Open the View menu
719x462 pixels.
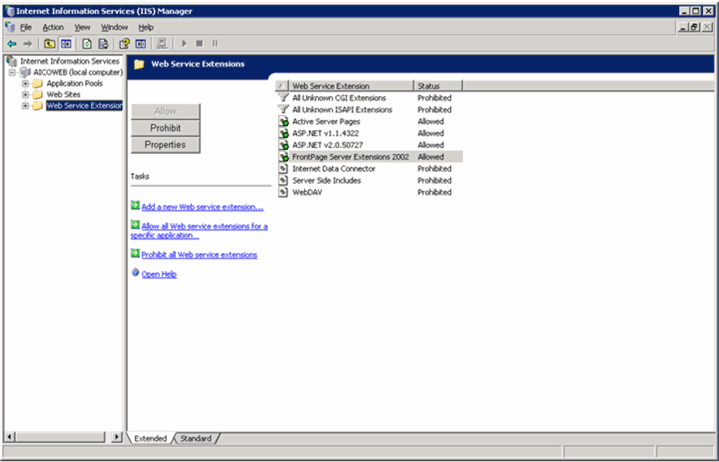click(83, 28)
